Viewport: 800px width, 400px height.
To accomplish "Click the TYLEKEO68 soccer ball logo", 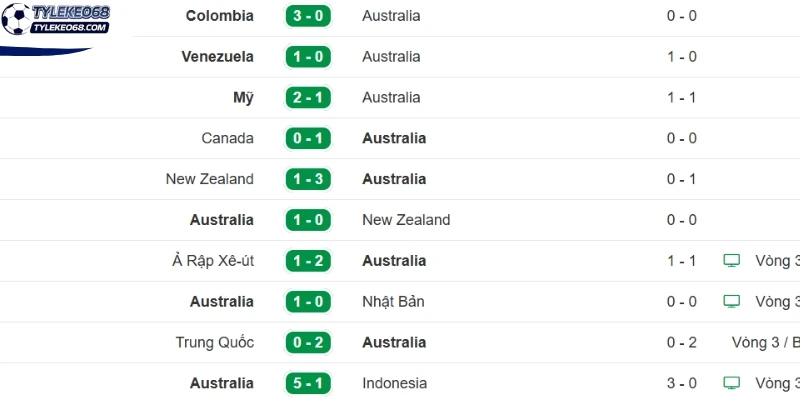I will coord(56,19).
